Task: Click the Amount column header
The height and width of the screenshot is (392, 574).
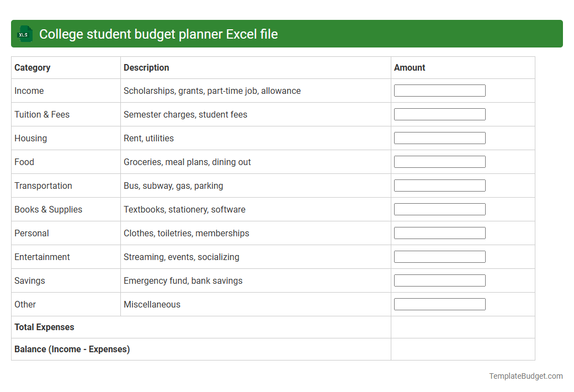Action: 410,67
